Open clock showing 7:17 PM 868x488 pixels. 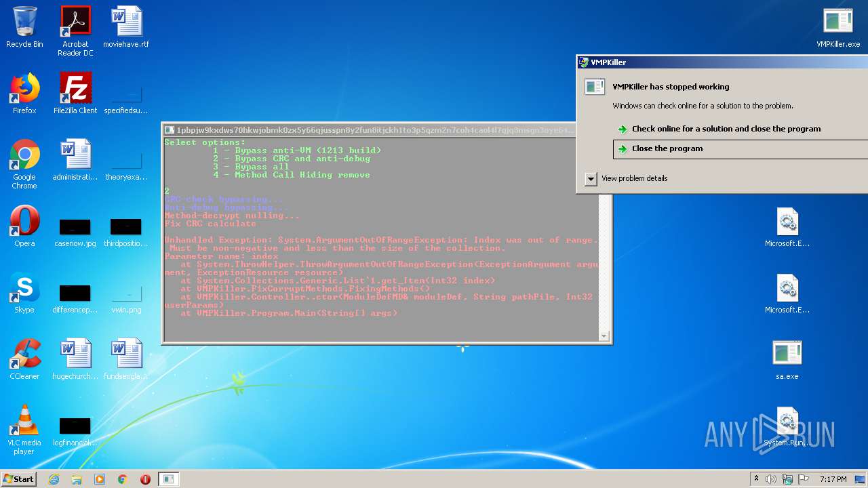833,479
